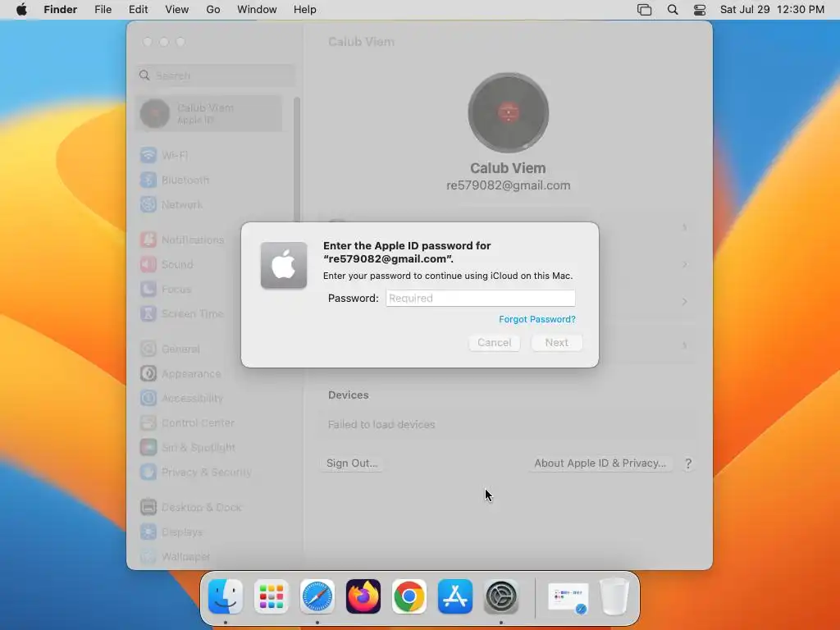Launch Google Chrome from the Dock
The height and width of the screenshot is (630, 840).
[x=409, y=596]
